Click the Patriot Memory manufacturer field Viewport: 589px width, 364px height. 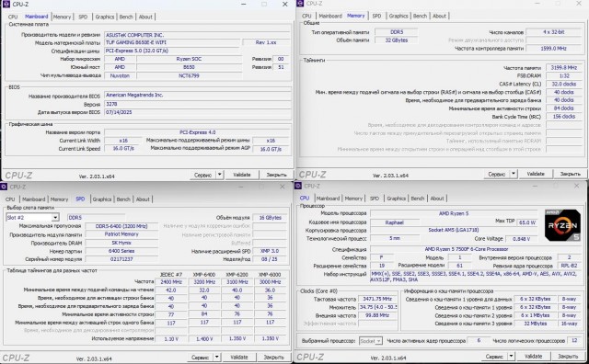click(x=121, y=234)
